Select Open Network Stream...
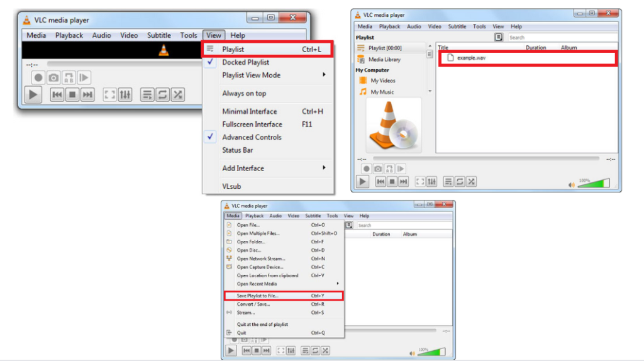 point(284,258)
